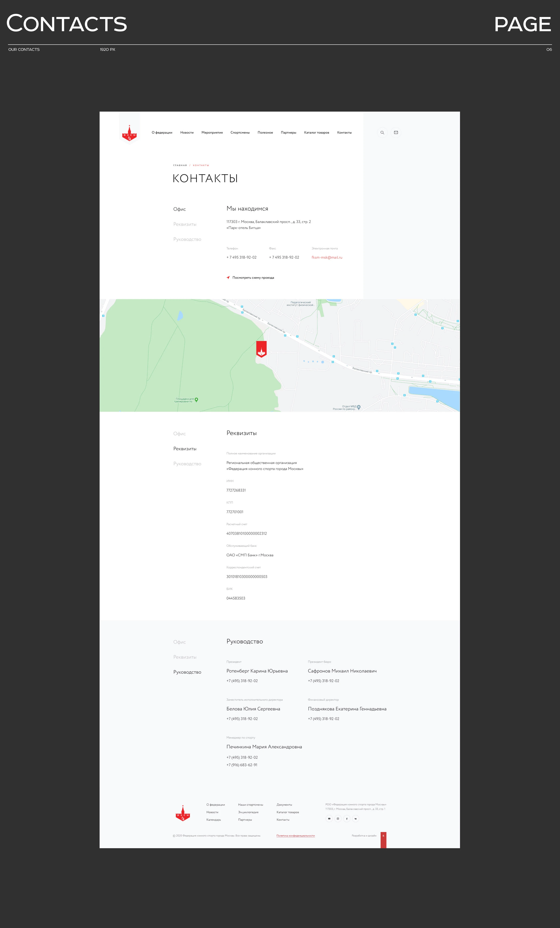The width and height of the screenshot is (560, 928).
Task: Open the VK social icon in footer
Action: 356,818
